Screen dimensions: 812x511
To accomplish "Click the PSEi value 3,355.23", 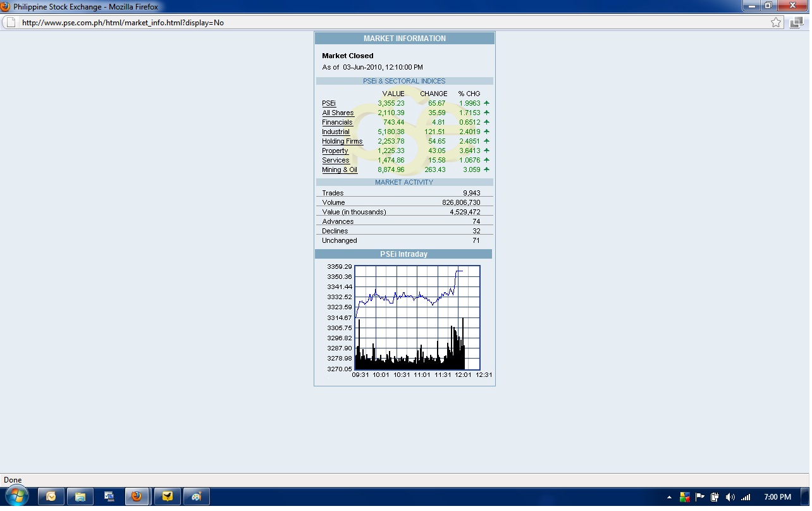I will pos(391,104).
